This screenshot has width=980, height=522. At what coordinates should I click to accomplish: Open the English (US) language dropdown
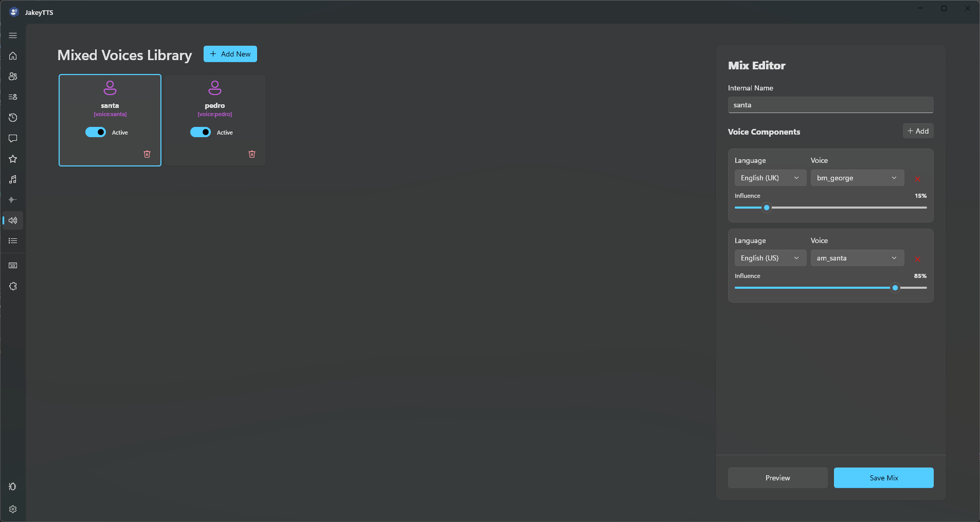pos(770,258)
